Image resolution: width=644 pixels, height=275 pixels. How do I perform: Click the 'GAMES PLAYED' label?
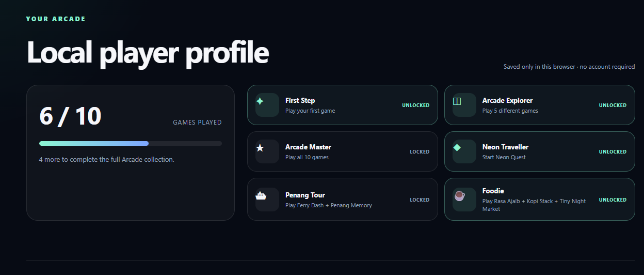(x=197, y=123)
